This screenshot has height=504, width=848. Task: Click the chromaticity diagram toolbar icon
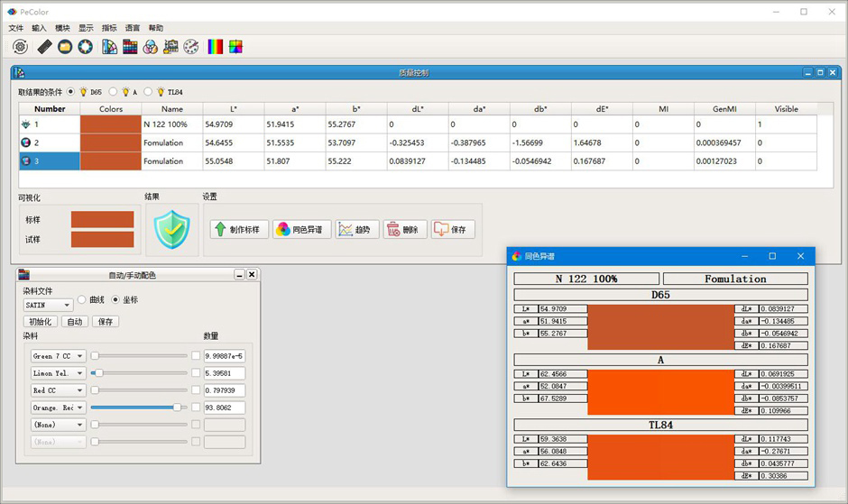click(x=235, y=47)
